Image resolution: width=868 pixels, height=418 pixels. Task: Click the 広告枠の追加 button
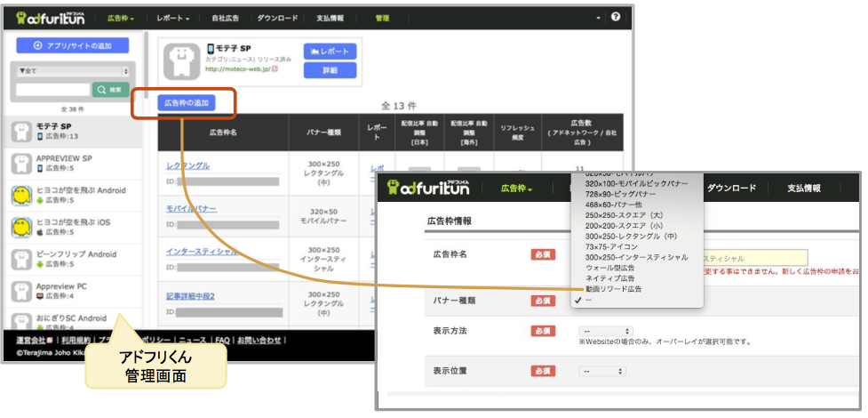186,103
